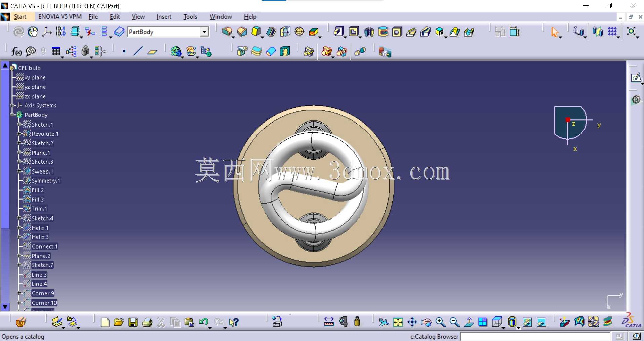The width and height of the screenshot is (644, 341).
Task: Toggle the Multi-View windows icon
Action: (x=483, y=322)
